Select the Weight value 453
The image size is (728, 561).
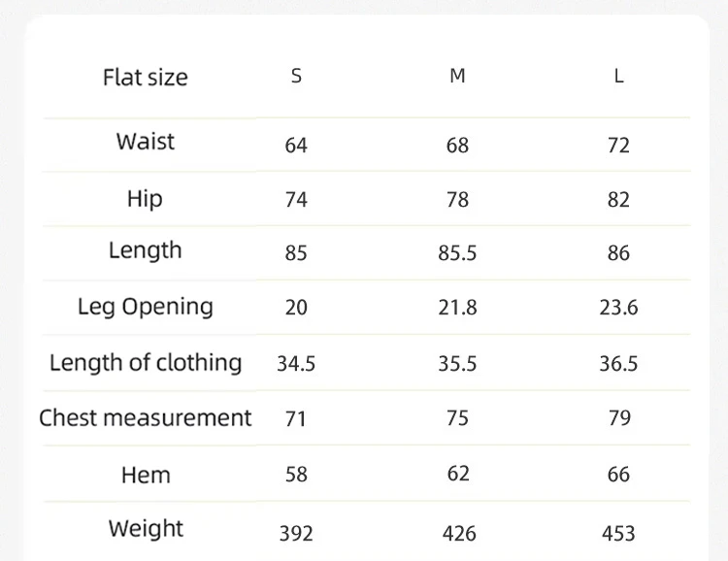pyautogui.click(x=618, y=534)
